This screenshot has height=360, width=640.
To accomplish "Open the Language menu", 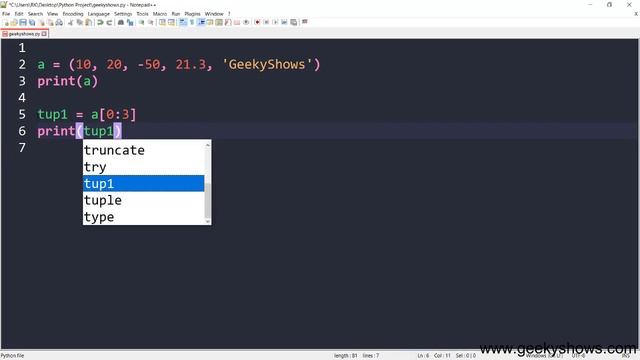I will (98, 14).
